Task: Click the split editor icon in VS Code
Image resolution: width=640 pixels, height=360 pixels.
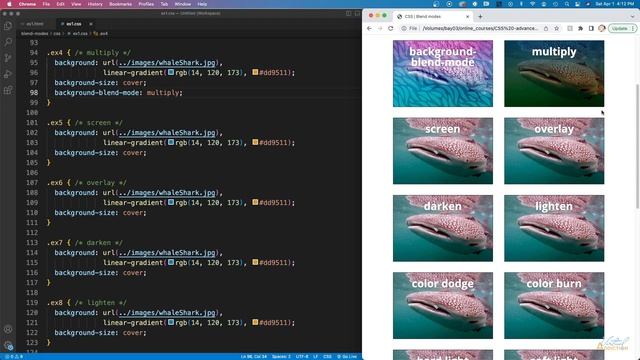Action: point(349,13)
